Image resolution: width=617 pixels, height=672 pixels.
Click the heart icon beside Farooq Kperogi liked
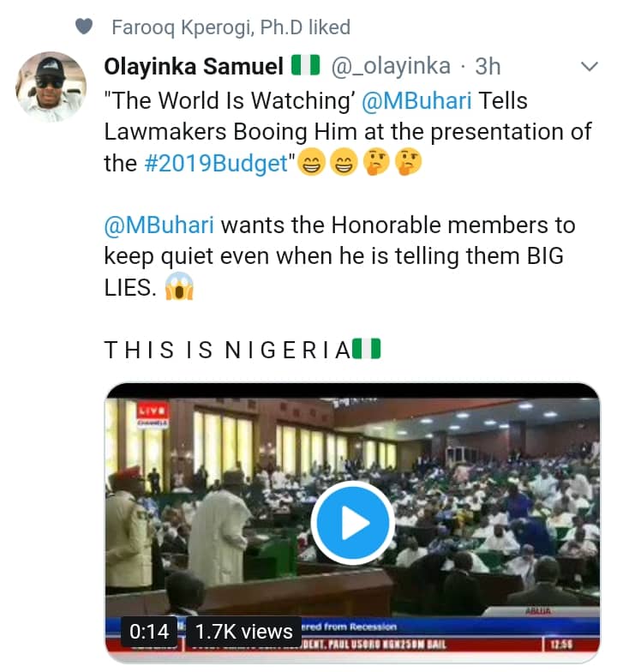point(83,27)
